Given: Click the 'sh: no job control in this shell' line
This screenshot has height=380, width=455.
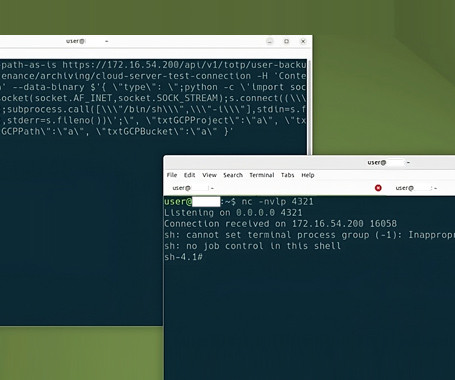Looking at the screenshot, I should coord(252,246).
